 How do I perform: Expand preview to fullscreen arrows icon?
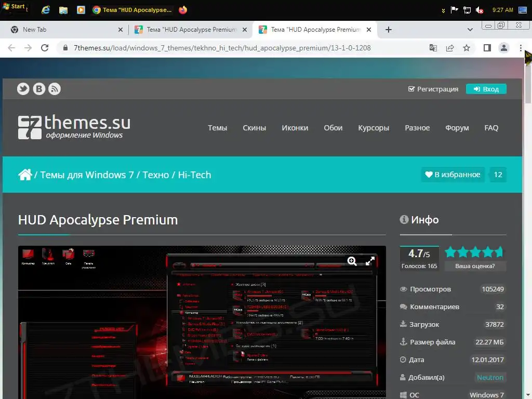(x=370, y=261)
